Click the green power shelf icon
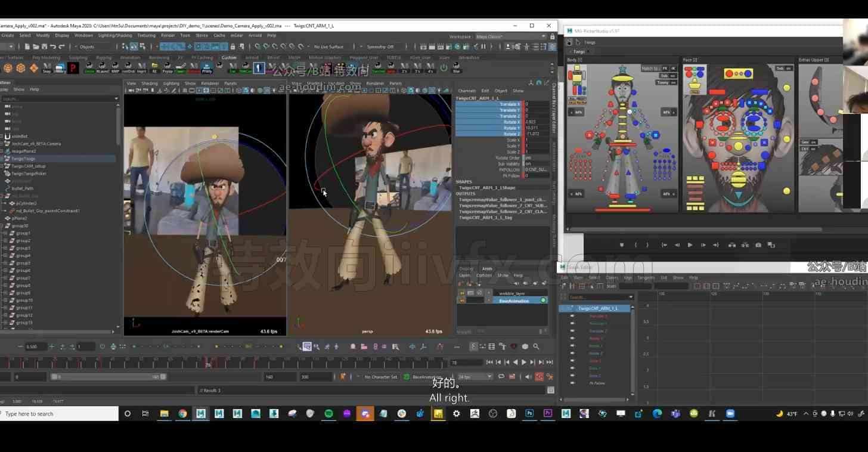868x452 pixels. coord(443,68)
